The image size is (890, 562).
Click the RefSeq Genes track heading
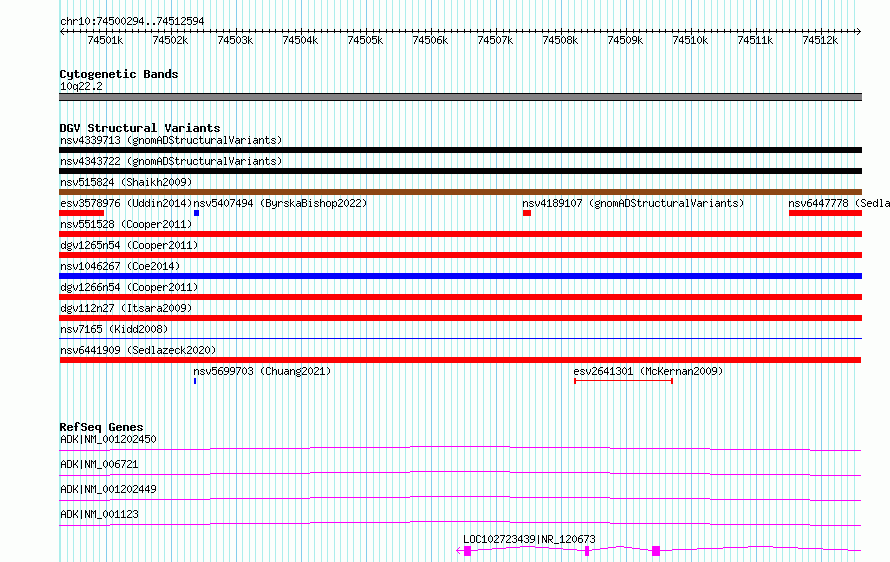point(101,427)
